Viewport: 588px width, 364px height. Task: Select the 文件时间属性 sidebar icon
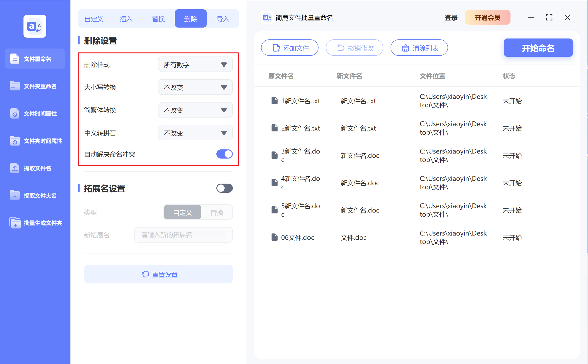[35, 113]
